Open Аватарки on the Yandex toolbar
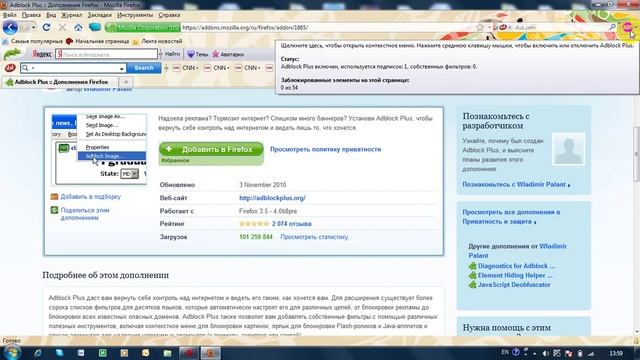 click(x=228, y=54)
